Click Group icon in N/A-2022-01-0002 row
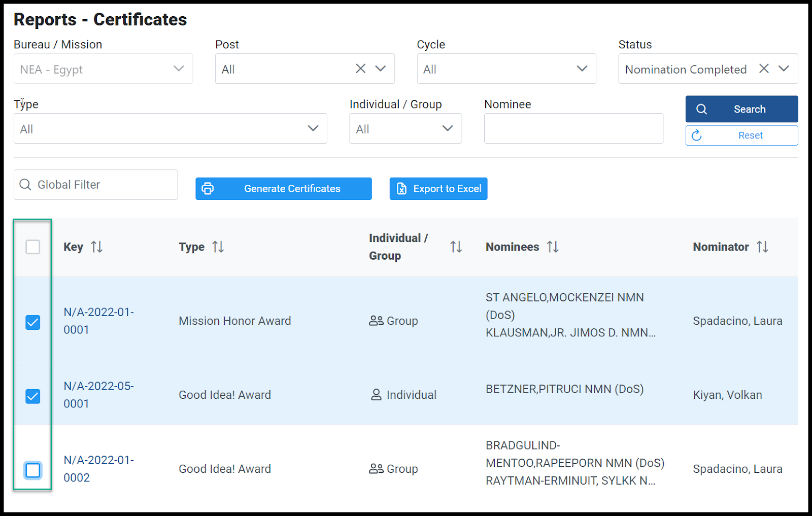The height and width of the screenshot is (516, 812). coord(376,469)
